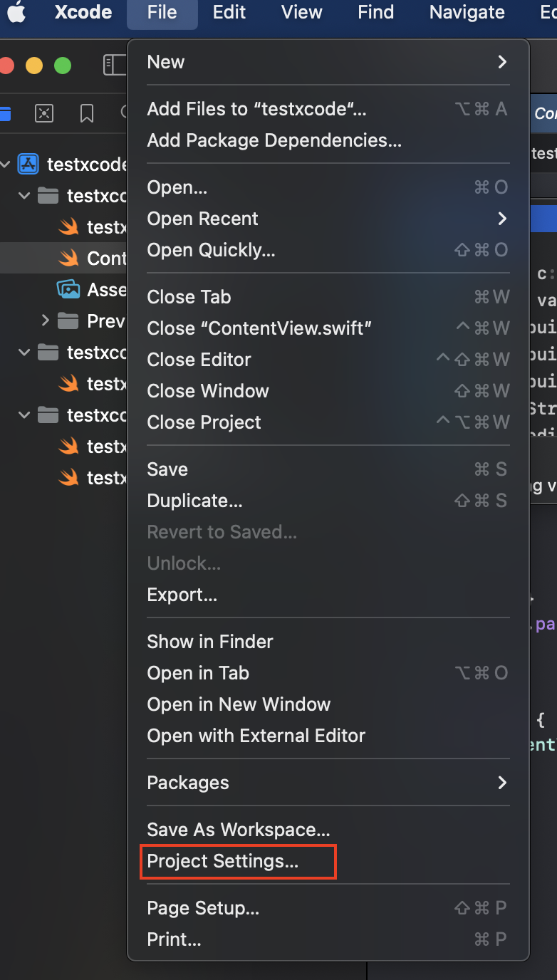Open the Find menu
The height and width of the screenshot is (980, 557).
[x=376, y=12]
